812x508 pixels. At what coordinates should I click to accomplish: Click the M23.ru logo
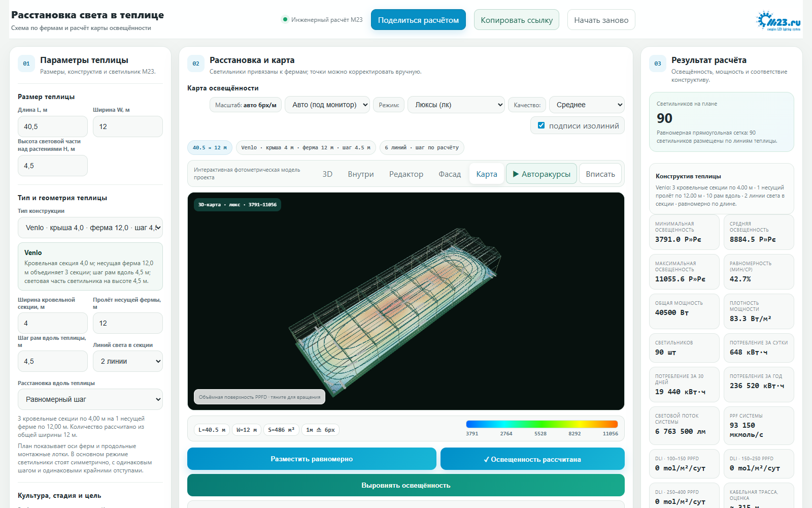pos(779,21)
